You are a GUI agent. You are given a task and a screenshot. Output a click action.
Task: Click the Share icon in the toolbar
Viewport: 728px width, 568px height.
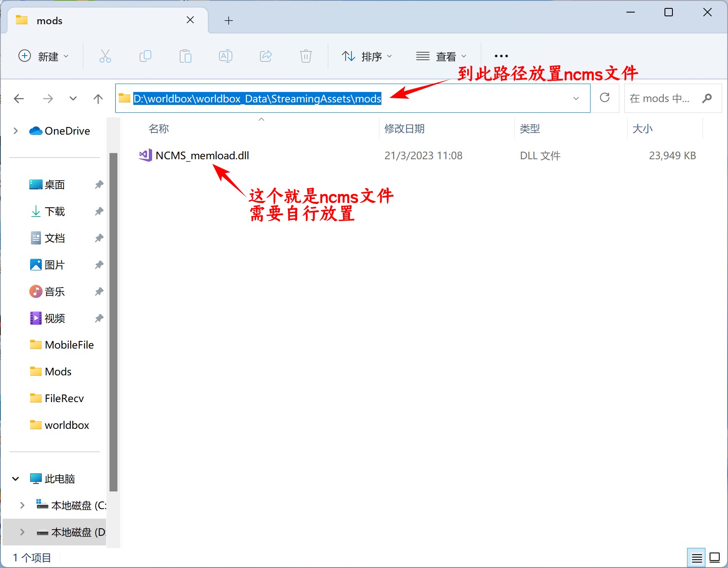[x=266, y=56]
